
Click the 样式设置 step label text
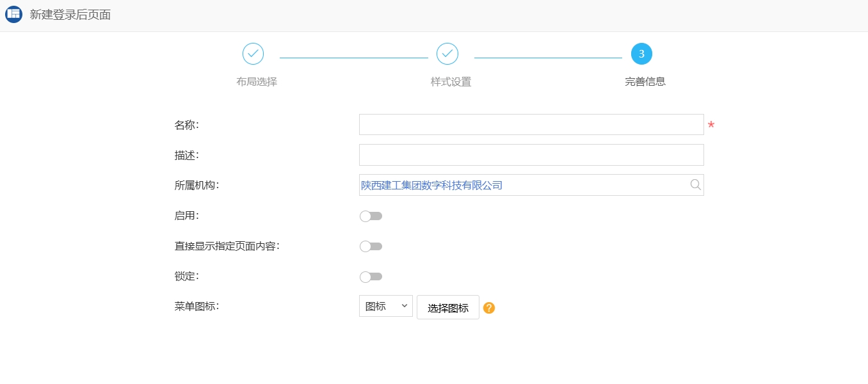coord(451,82)
